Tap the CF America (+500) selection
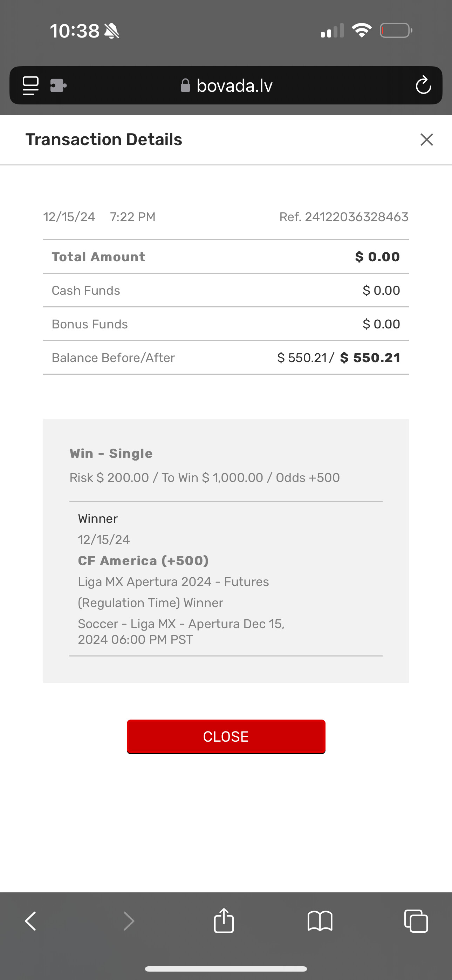Image resolution: width=452 pixels, height=980 pixels. tap(143, 560)
